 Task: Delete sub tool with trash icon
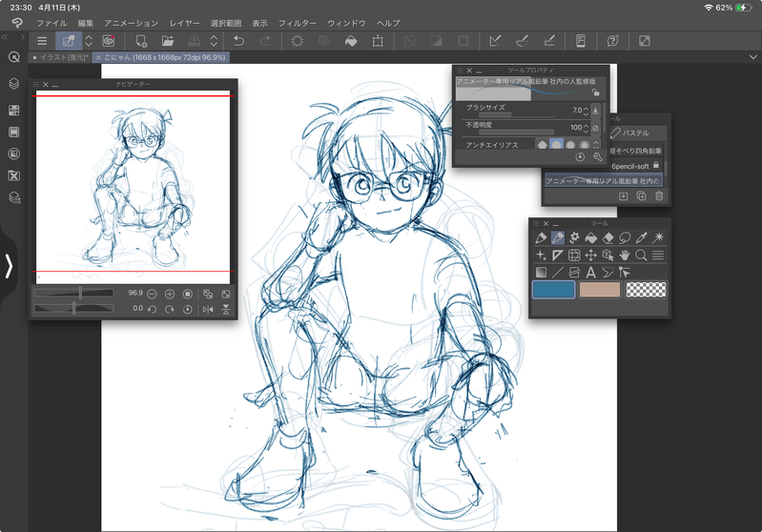[659, 195]
